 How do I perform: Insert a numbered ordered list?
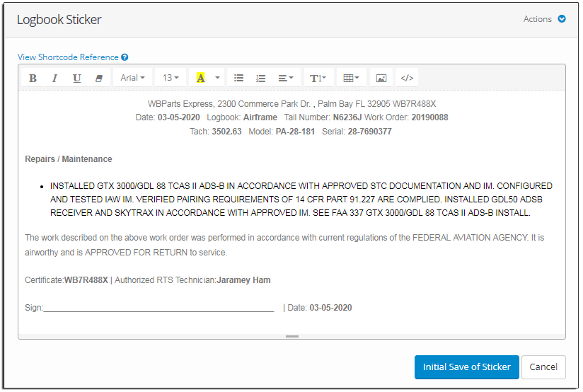(260, 78)
